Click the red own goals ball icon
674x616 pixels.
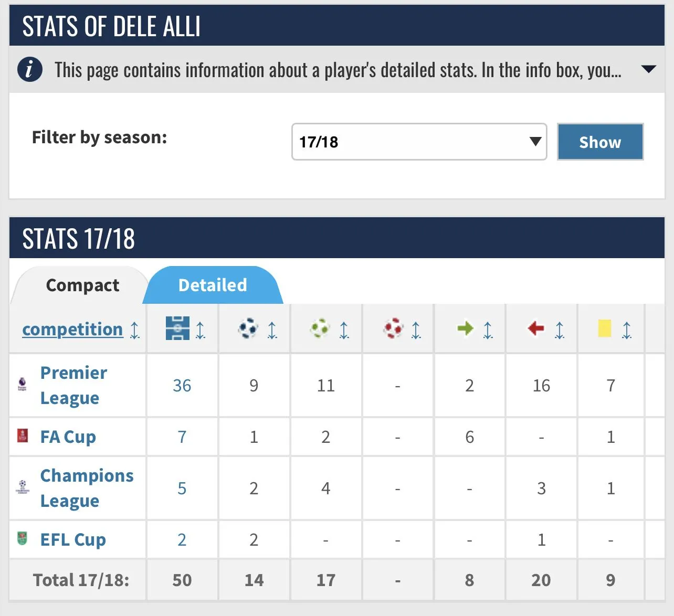(x=393, y=328)
